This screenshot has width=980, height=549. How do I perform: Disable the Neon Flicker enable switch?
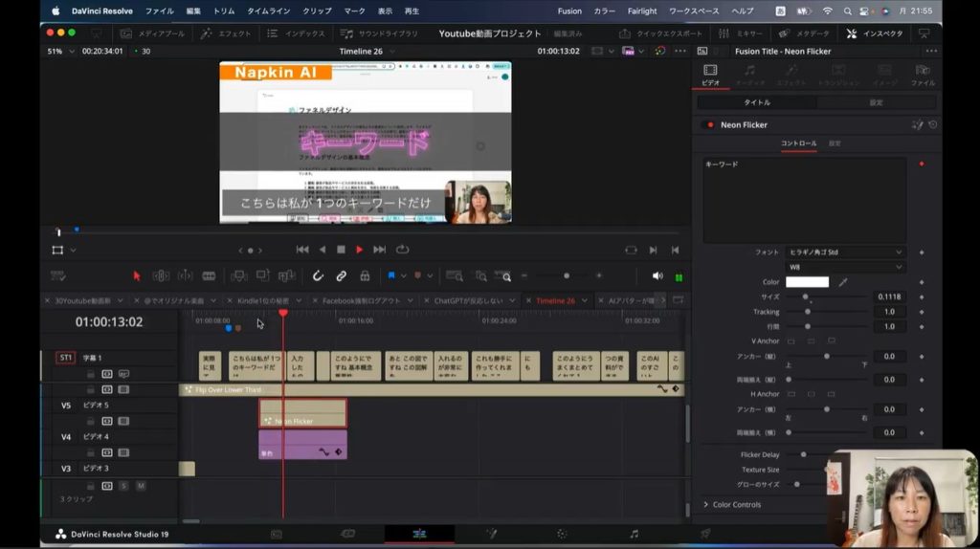point(710,124)
